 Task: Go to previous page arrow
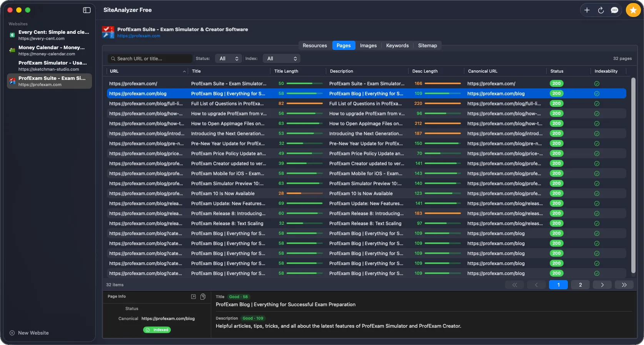[x=536, y=285]
